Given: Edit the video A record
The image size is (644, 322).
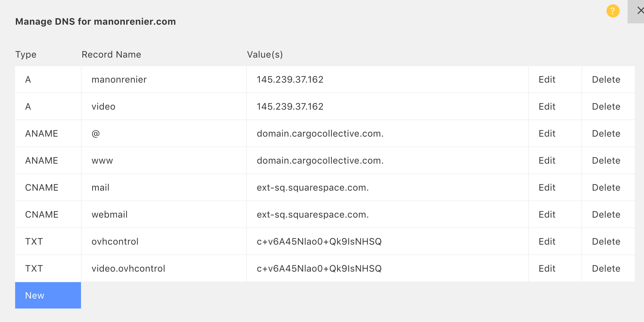Looking at the screenshot, I should tap(547, 107).
